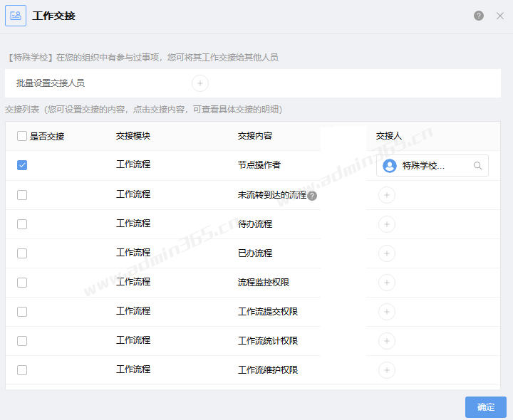Check the 未流转到达的流程 row checkbox
This screenshot has width=513, height=420.
22,195
